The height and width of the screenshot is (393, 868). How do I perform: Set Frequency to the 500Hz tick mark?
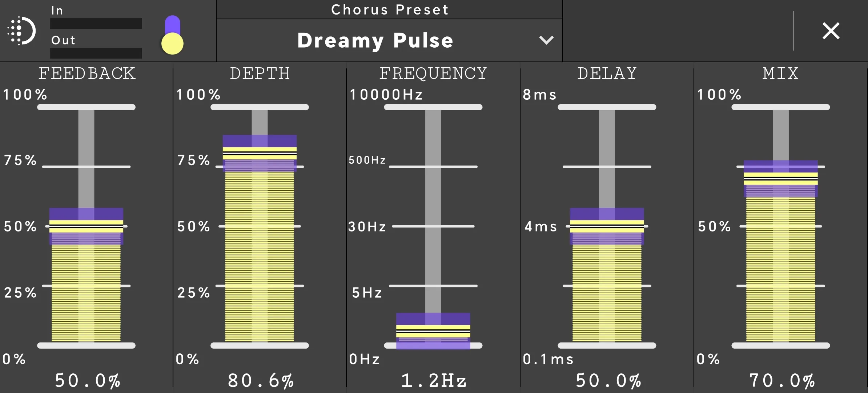click(x=433, y=167)
